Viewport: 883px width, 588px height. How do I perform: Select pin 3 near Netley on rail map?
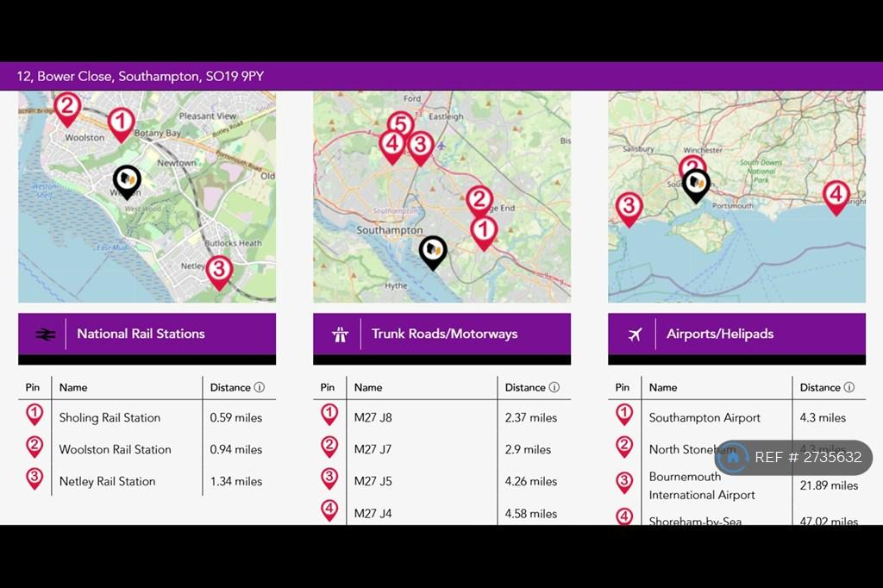219,272
